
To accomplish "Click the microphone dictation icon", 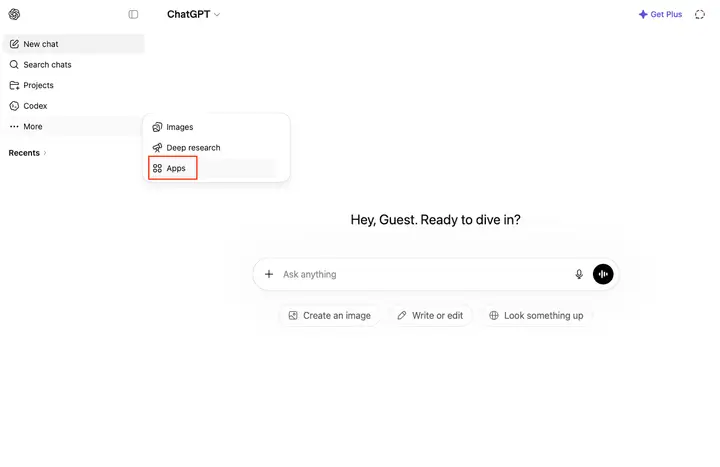I will coord(579,274).
